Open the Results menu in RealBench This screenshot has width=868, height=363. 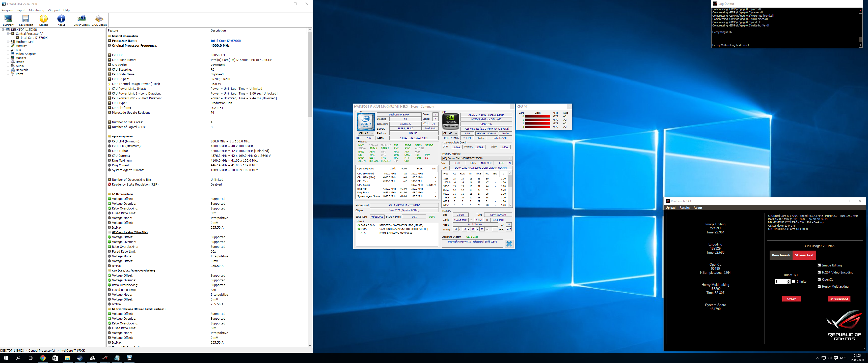click(x=684, y=208)
